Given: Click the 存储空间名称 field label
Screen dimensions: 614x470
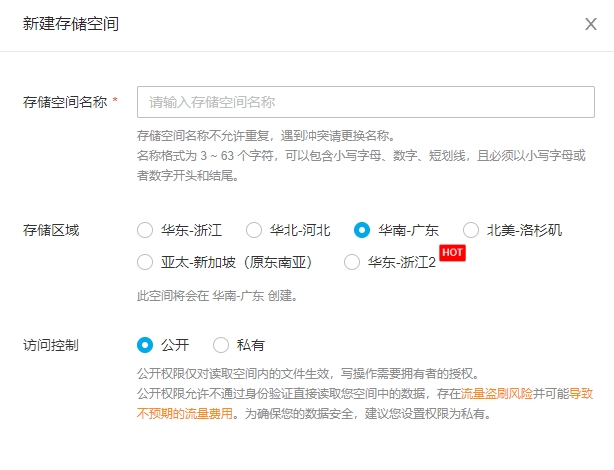Looking at the screenshot, I should [64, 102].
